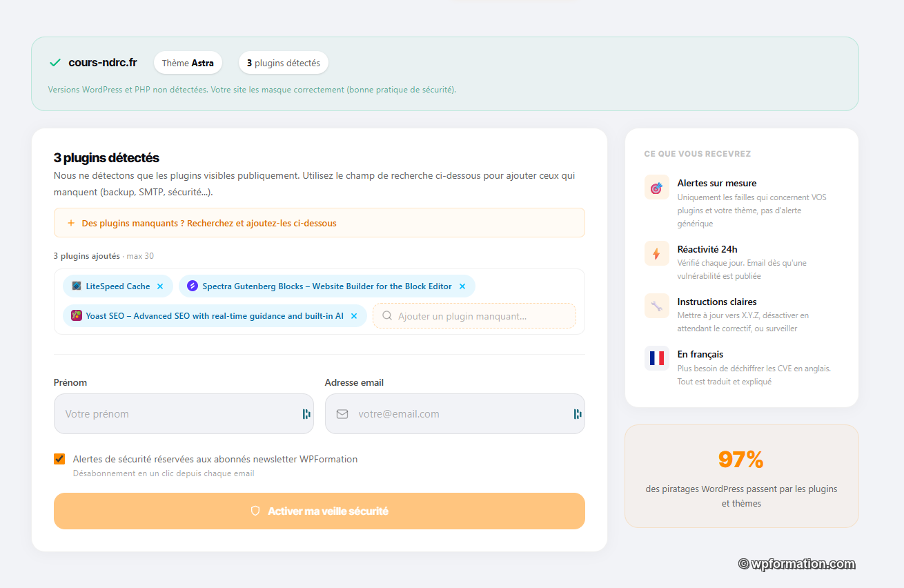Click the En français title
Image resolution: width=904 pixels, height=588 pixels.
[x=700, y=354]
